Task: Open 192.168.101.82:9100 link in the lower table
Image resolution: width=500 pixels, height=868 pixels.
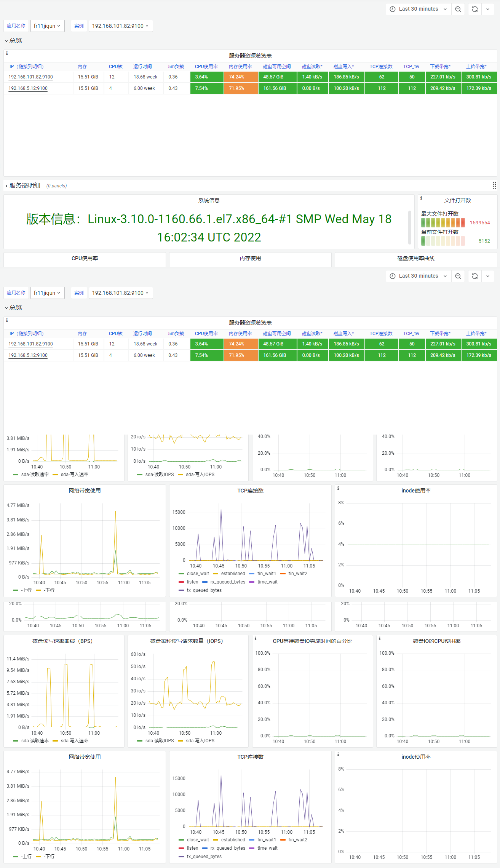Action: coord(31,344)
